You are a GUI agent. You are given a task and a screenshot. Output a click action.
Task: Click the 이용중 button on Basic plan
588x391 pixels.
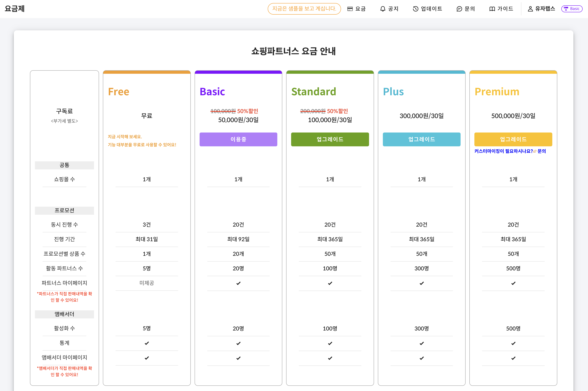pos(238,139)
